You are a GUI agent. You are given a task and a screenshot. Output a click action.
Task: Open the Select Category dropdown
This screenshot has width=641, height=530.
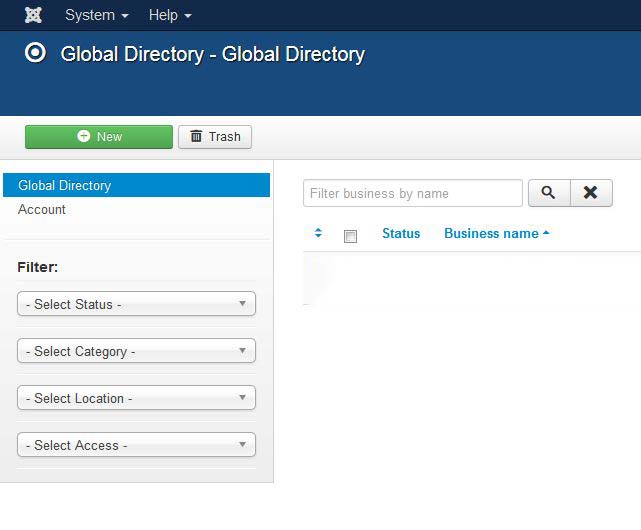(137, 351)
